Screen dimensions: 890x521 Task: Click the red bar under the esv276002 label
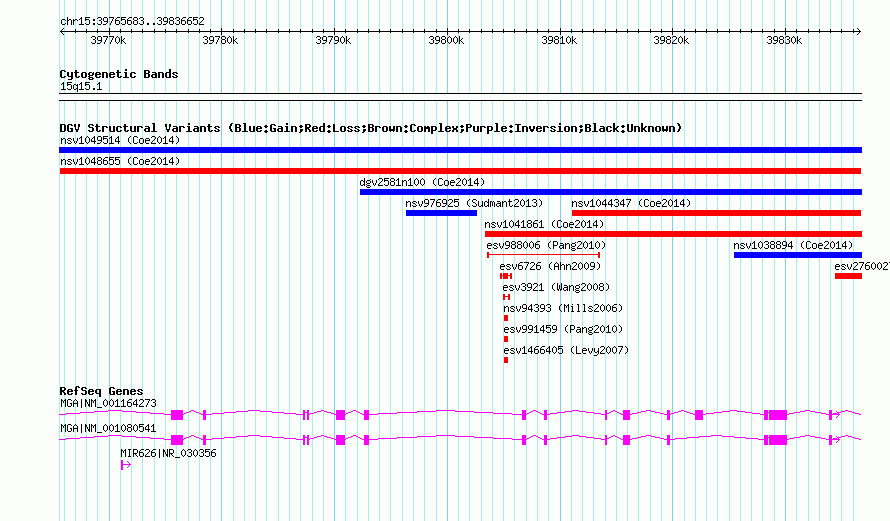[849, 276]
